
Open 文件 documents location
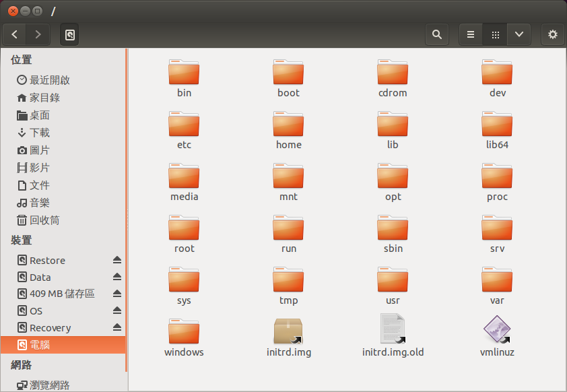pos(63,185)
